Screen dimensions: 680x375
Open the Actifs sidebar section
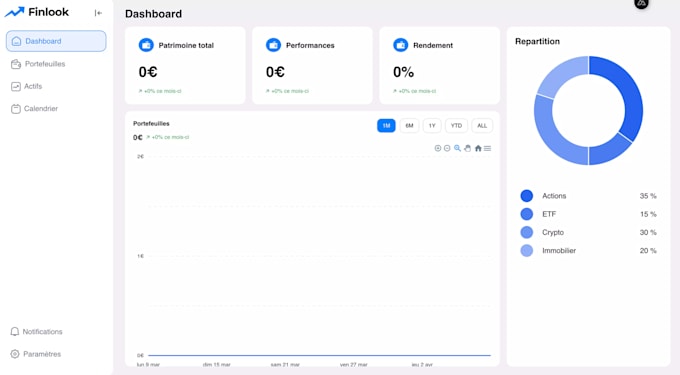pos(26,86)
